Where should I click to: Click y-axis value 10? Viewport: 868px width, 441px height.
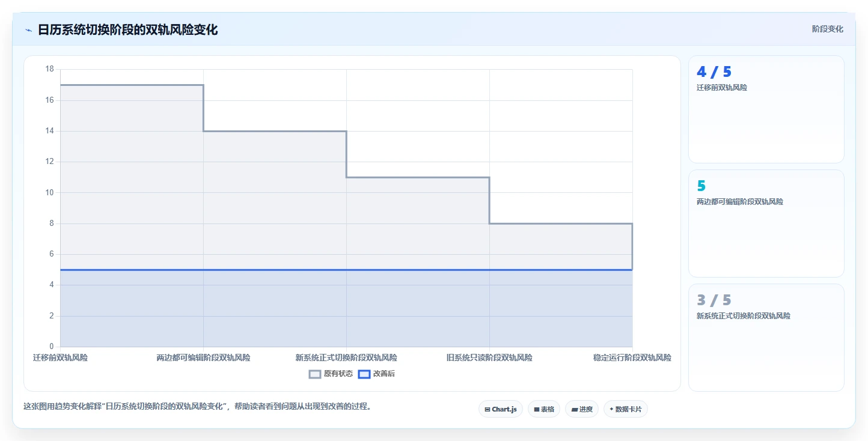[x=49, y=193]
